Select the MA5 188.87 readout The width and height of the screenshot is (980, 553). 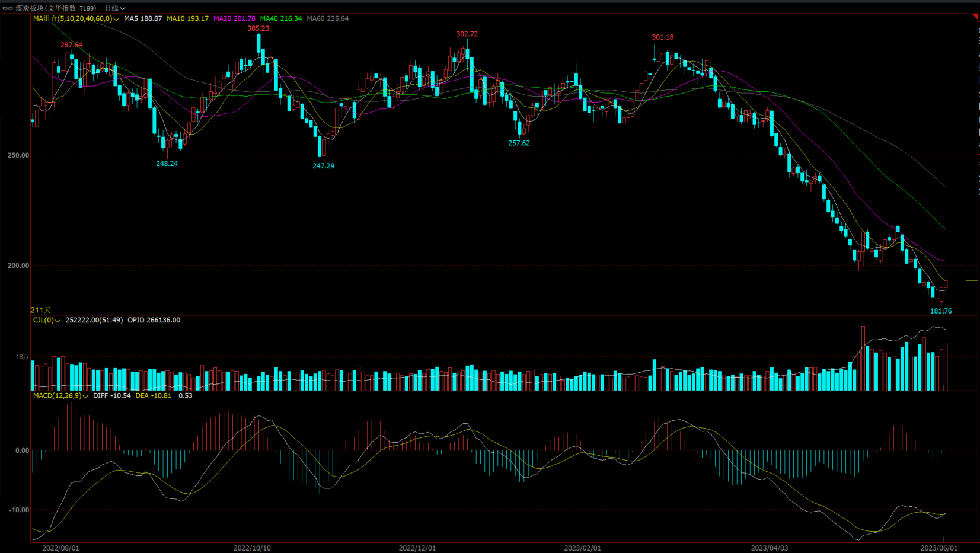coord(143,19)
